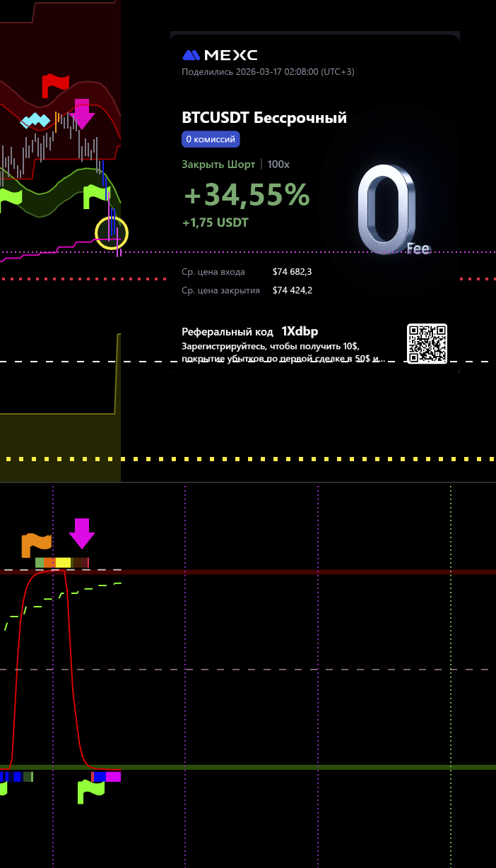Click the average entry price $74 682,3

292,271
